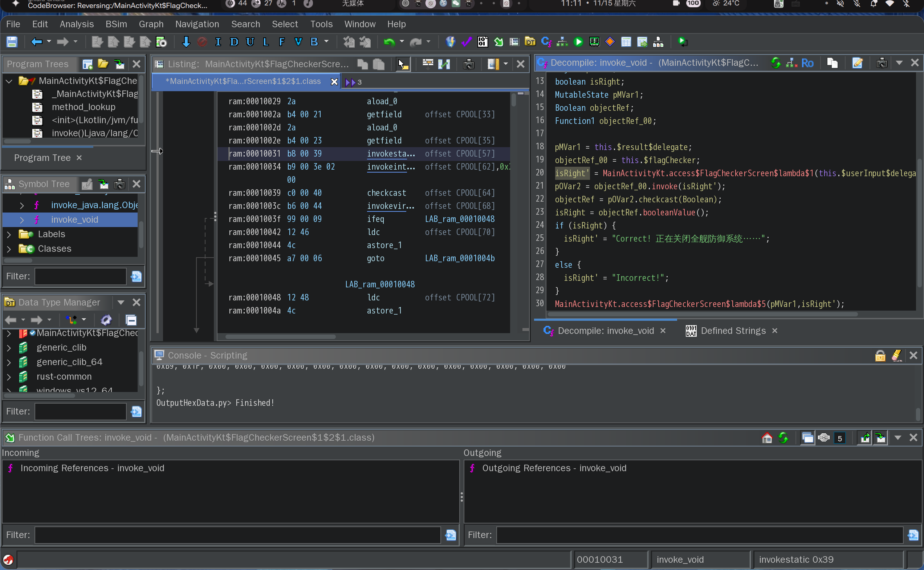Re-decompile using green refresh icon in Decompile panel
The width and height of the screenshot is (924, 570).
[775, 63]
